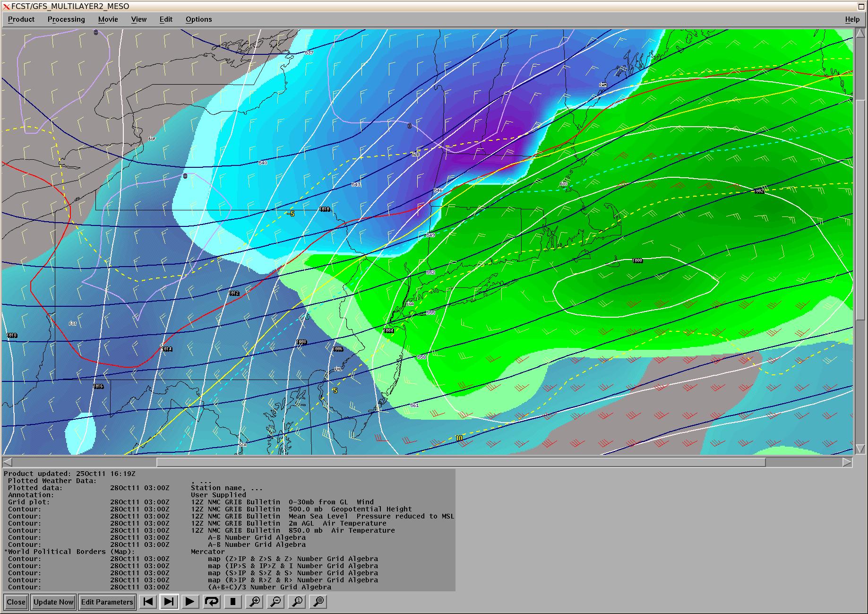This screenshot has height=614, width=868.
Task: Click the 1018 pressure contour label
Action: [12, 335]
